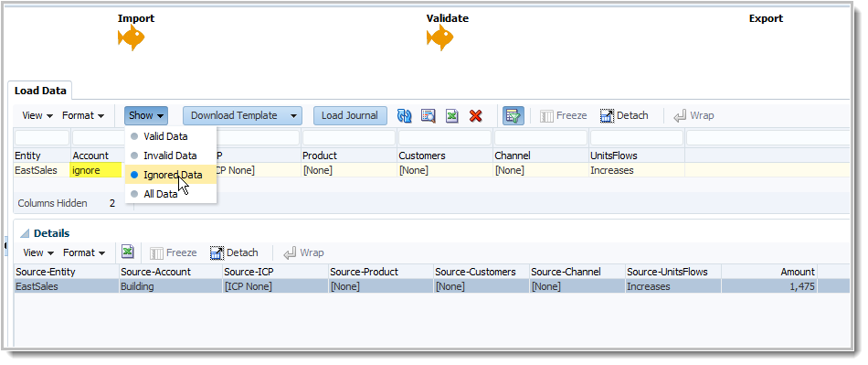Click the Validate fish icon

point(440,38)
